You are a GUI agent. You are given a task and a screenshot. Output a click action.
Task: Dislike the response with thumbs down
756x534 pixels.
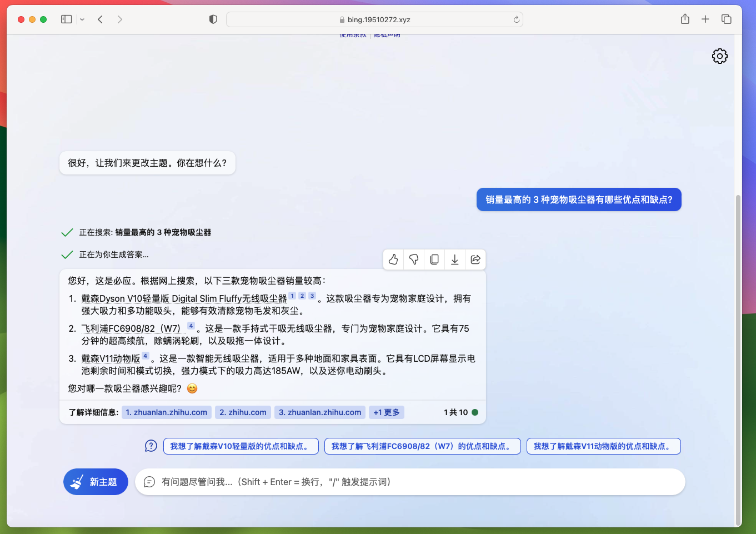pyautogui.click(x=414, y=259)
